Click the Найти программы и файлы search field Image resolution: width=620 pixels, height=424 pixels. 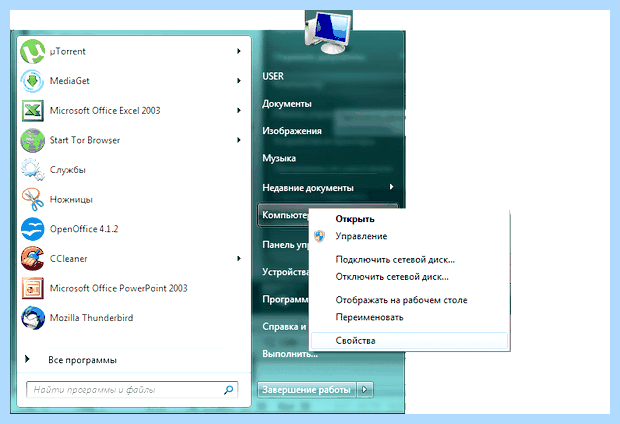pos(132,390)
